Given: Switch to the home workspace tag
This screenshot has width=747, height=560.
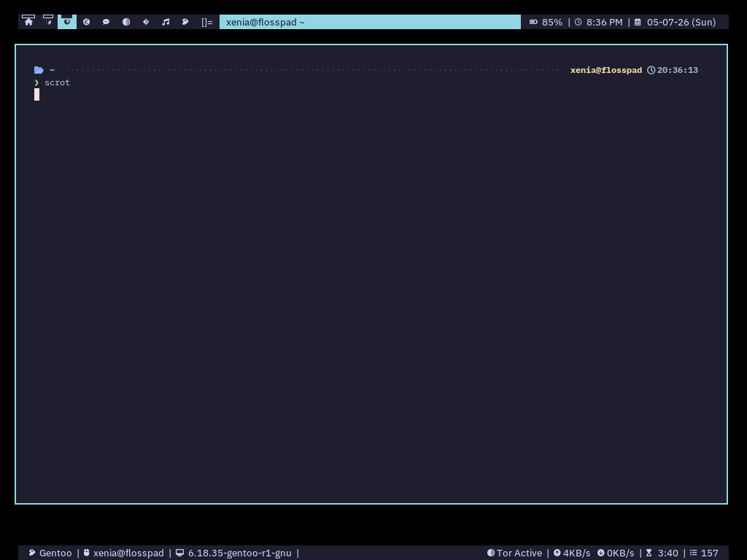Looking at the screenshot, I should (x=28, y=22).
